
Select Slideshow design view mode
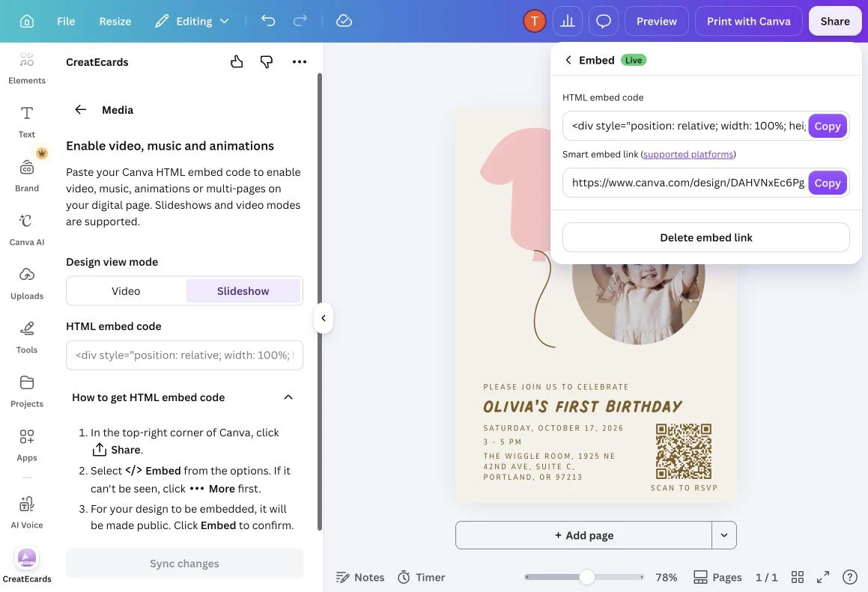tap(243, 291)
